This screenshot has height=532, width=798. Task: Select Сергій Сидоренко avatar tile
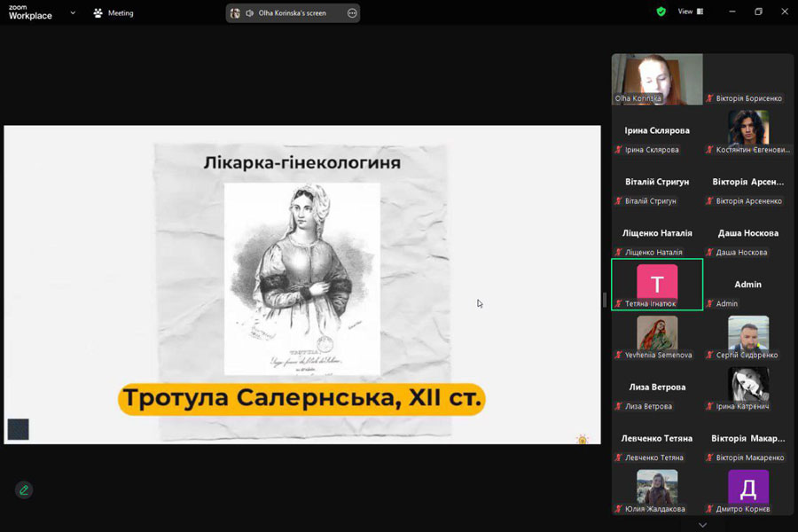point(748,333)
